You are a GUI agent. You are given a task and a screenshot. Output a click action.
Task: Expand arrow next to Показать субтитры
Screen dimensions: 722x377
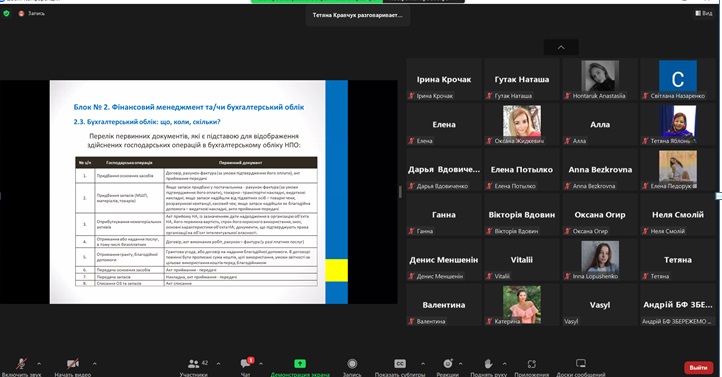423,364
